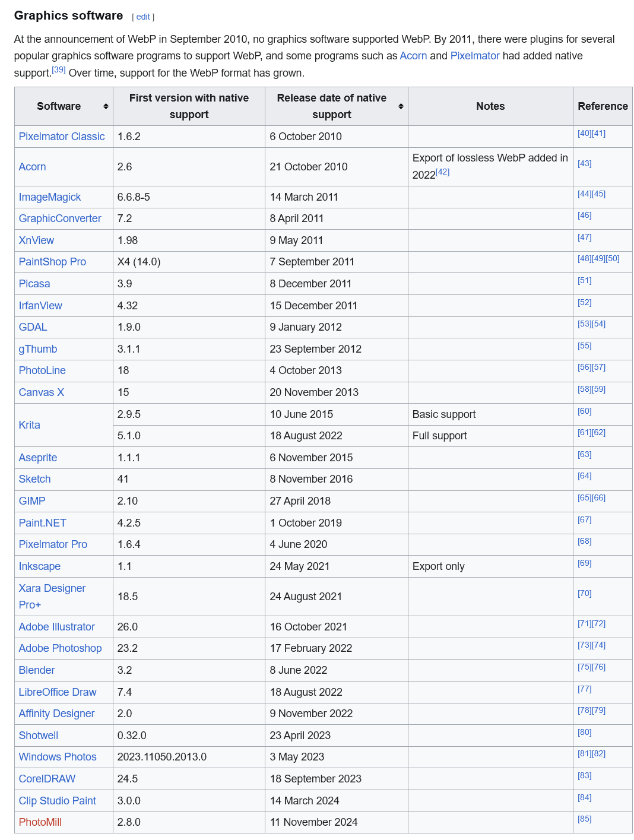Open Pixelmator link in intro paragraph
Viewport: 634px width, 840px height.
(x=475, y=56)
